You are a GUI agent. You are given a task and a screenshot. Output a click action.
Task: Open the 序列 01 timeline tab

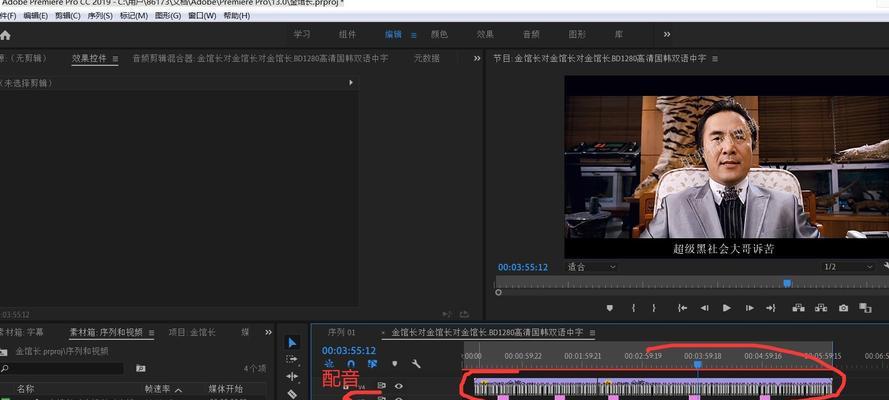341,333
